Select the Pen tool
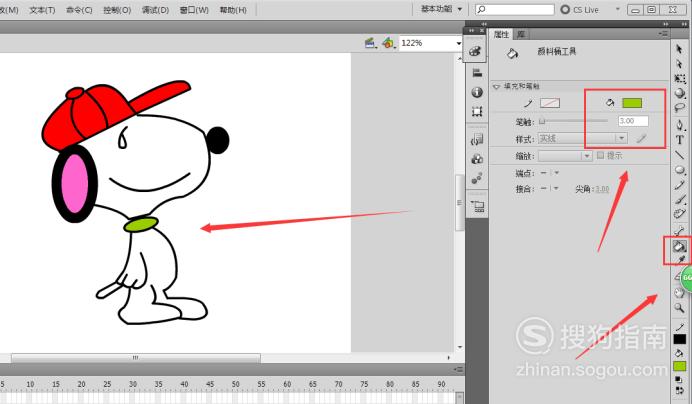Viewport: 692px width, 404px height. coord(680,125)
